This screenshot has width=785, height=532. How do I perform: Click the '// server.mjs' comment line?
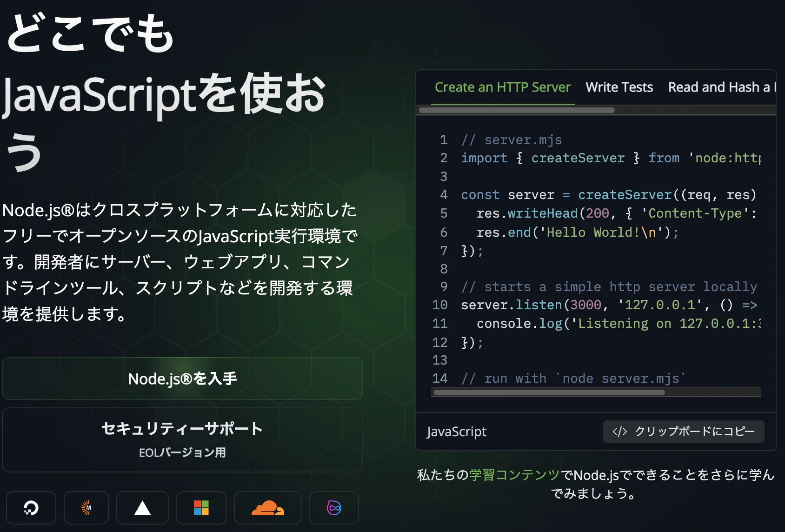pos(512,140)
